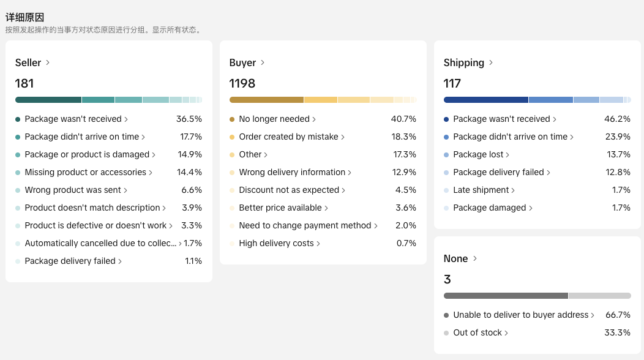
Task: Click the Buyer total count 1198
Action: point(242,83)
